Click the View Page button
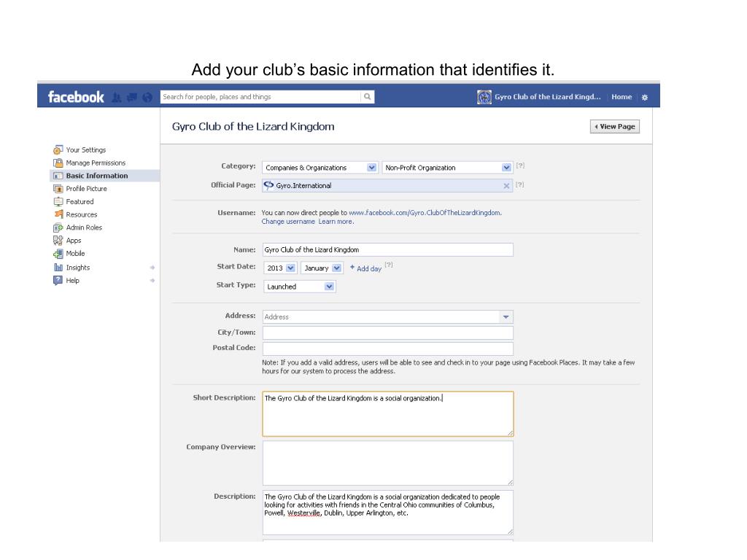The width and height of the screenshot is (747, 560). tap(614, 127)
